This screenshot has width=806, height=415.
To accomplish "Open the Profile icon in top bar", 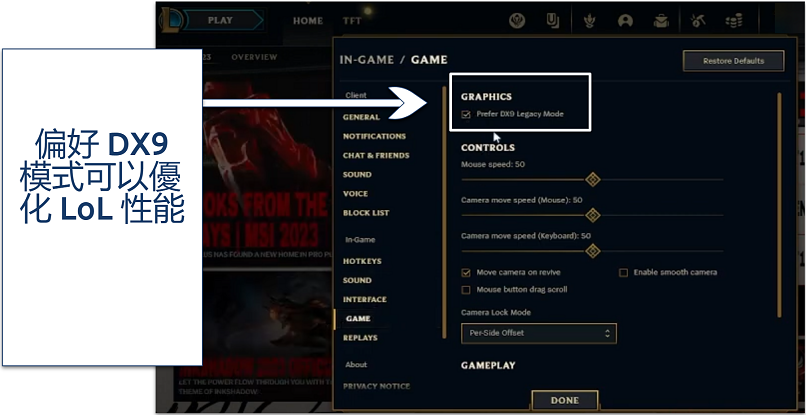I will pos(625,21).
